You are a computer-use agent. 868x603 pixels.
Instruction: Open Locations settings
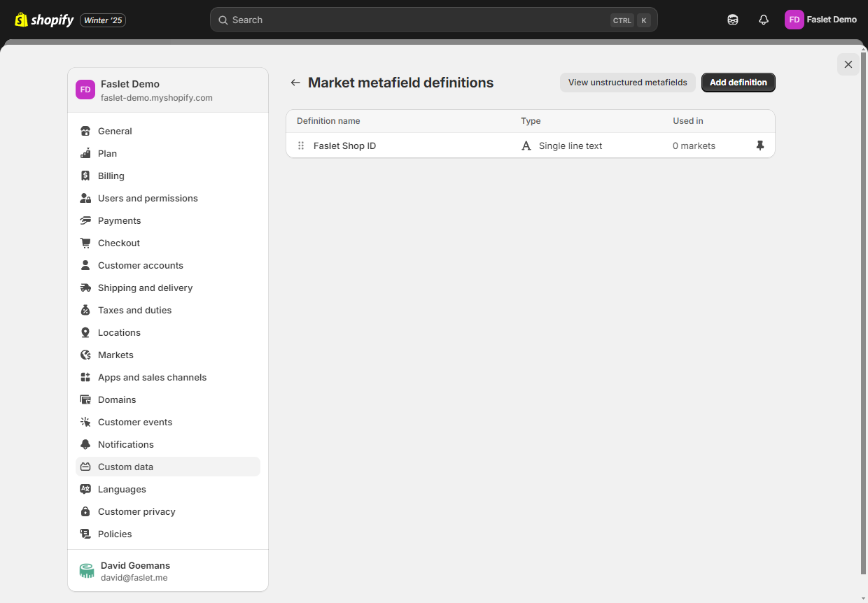coord(168,332)
